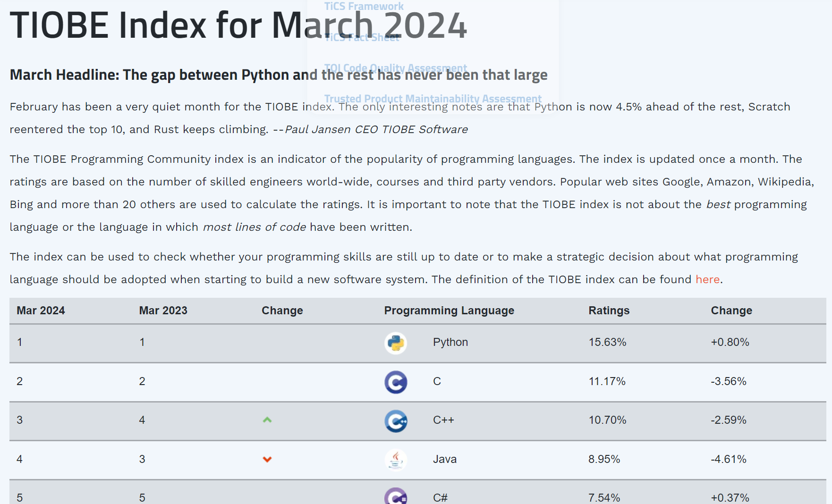Open the 'here' definition link

tap(707, 279)
